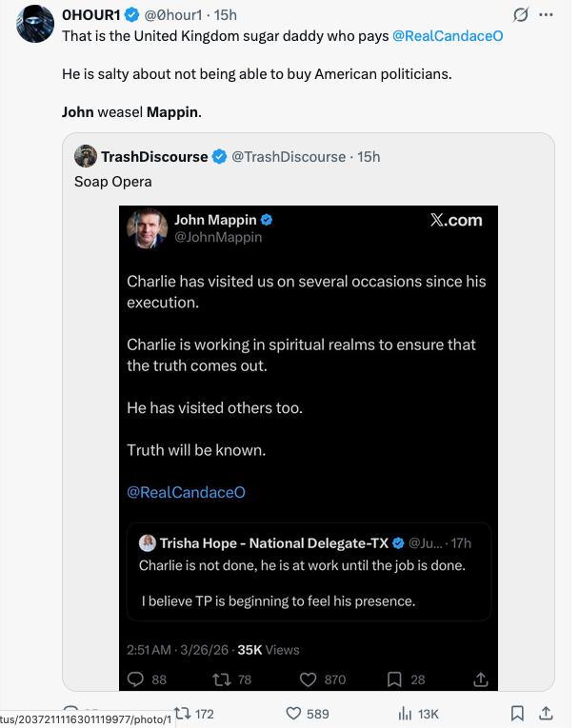Share the 0HOUR1 tweet
The image size is (579, 728).
[547, 713]
